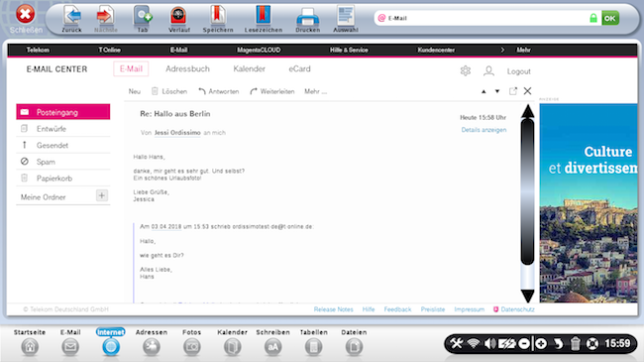Open the Verlauf history icon
The height and width of the screenshot is (362, 644).
point(178,16)
